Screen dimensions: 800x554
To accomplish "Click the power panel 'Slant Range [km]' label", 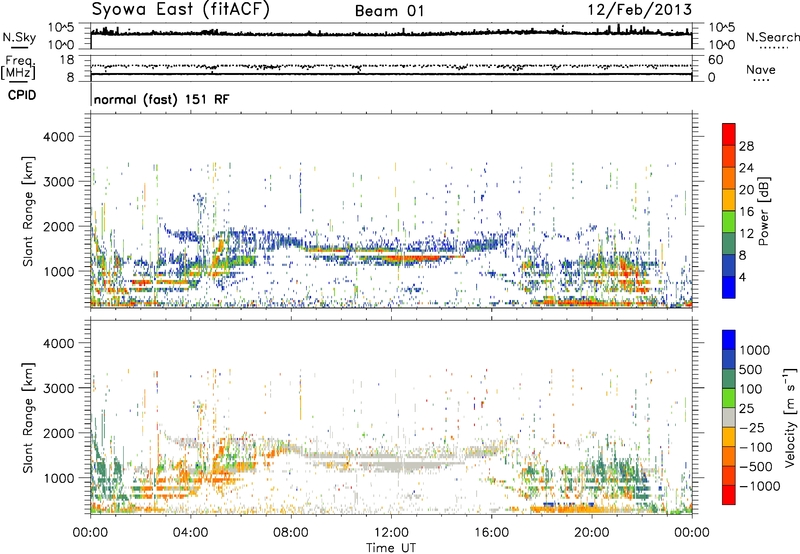I will click(28, 211).
